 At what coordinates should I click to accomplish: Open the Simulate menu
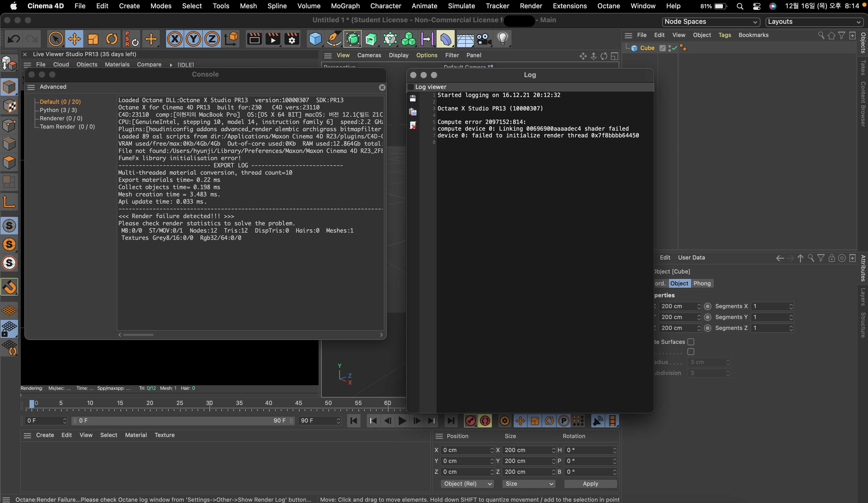[x=461, y=6]
